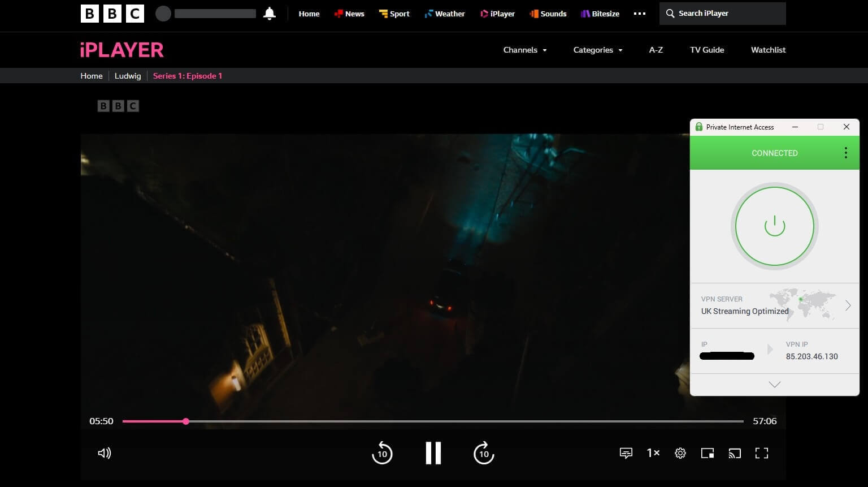The height and width of the screenshot is (487, 868).
Task: Rewind video 10 seconds
Action: coord(382,453)
